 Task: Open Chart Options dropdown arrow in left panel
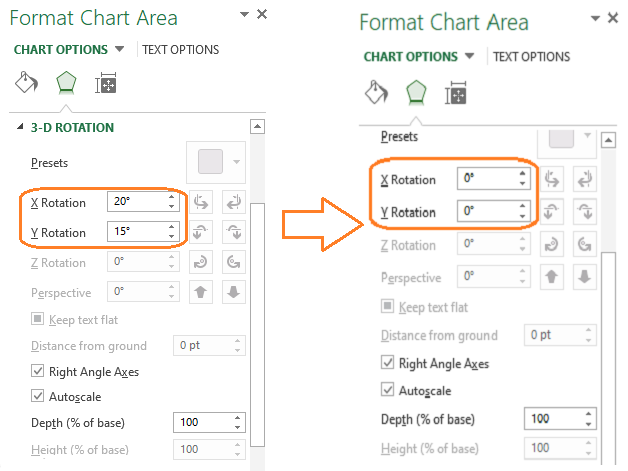pos(119,49)
